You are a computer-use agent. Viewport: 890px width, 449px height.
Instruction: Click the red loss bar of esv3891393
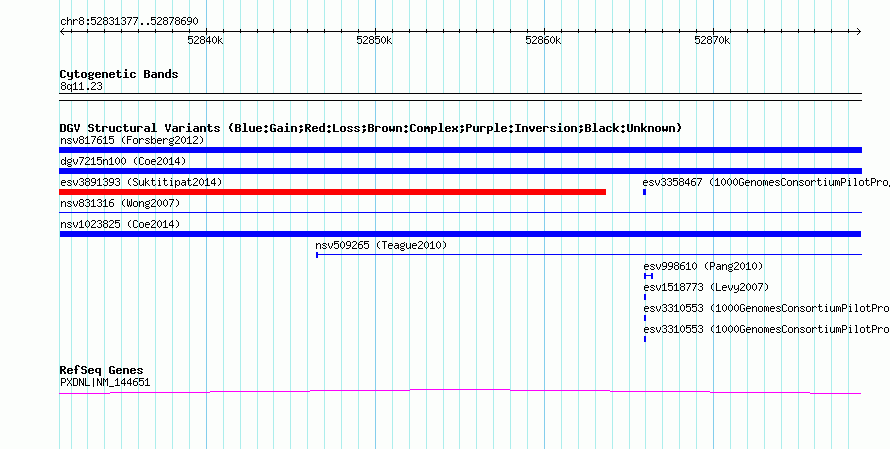333,192
